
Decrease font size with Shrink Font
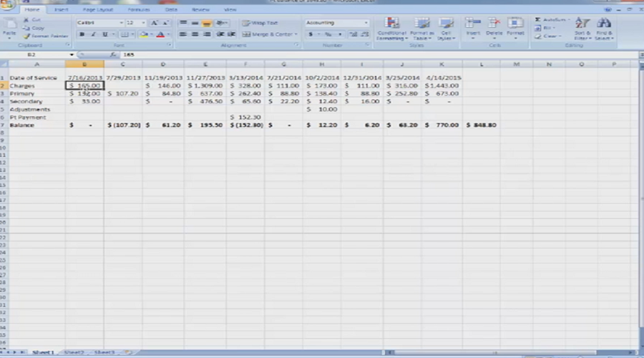click(x=165, y=23)
